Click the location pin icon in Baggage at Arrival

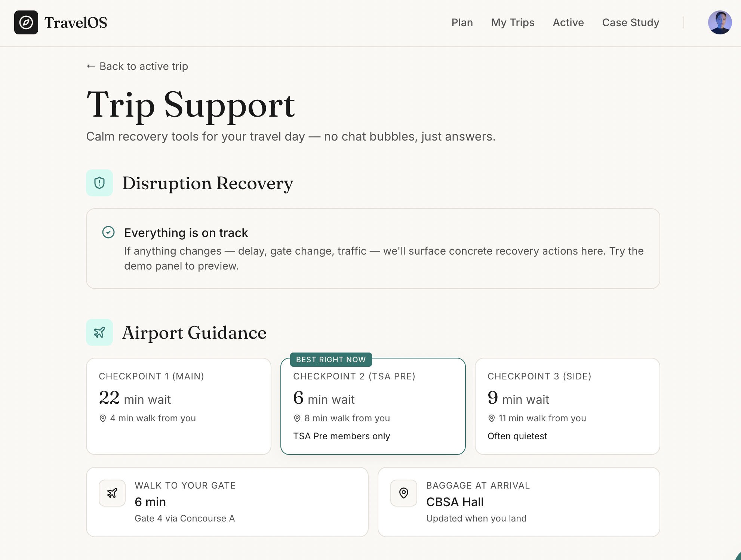pos(404,493)
